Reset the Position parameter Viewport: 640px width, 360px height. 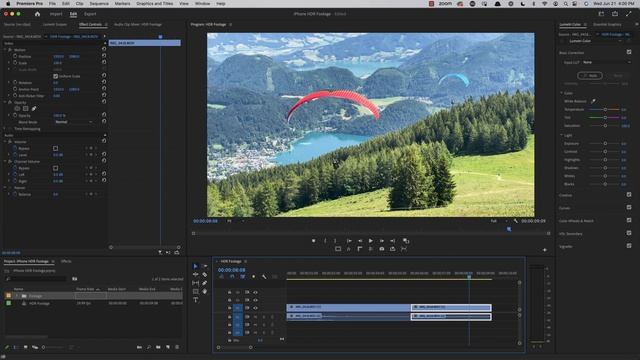pyautogui.click(x=104, y=56)
